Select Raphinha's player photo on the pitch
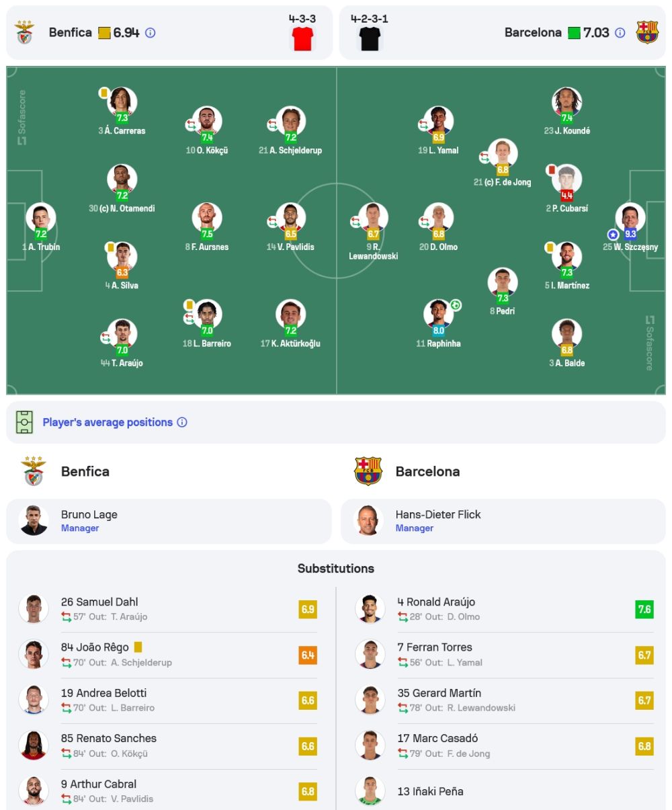Viewport: 672px width, 810px height. pos(438,315)
